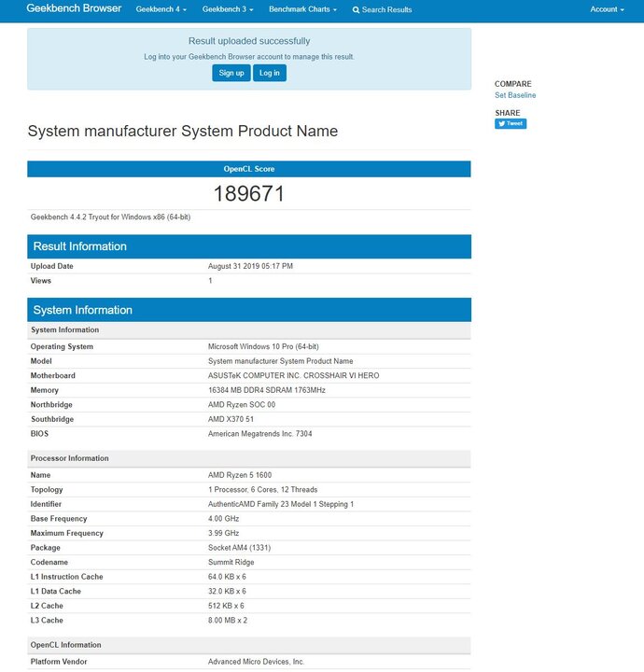The width and height of the screenshot is (644, 672).
Task: Select the ASUSTeK CROSSHAIR VI HERO motherboard value
Action: click(x=293, y=376)
